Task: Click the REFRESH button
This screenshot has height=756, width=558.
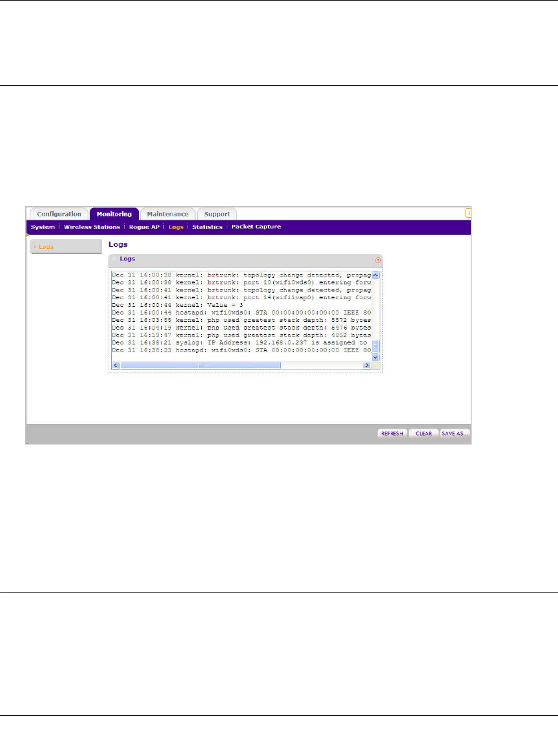Action: [x=392, y=434]
